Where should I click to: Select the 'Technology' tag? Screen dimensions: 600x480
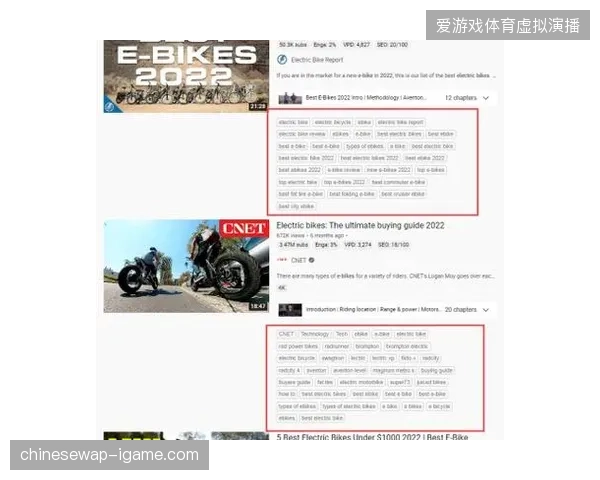pos(315,334)
